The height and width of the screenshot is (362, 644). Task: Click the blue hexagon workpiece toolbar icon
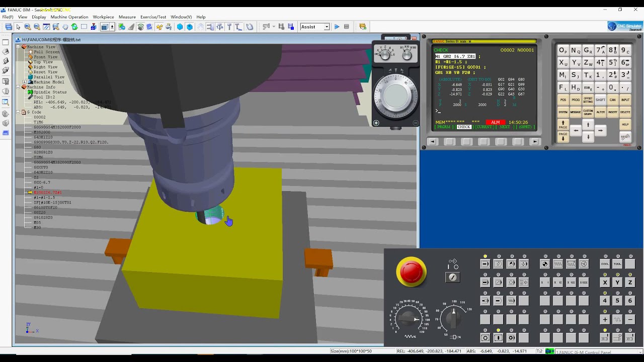click(180, 27)
